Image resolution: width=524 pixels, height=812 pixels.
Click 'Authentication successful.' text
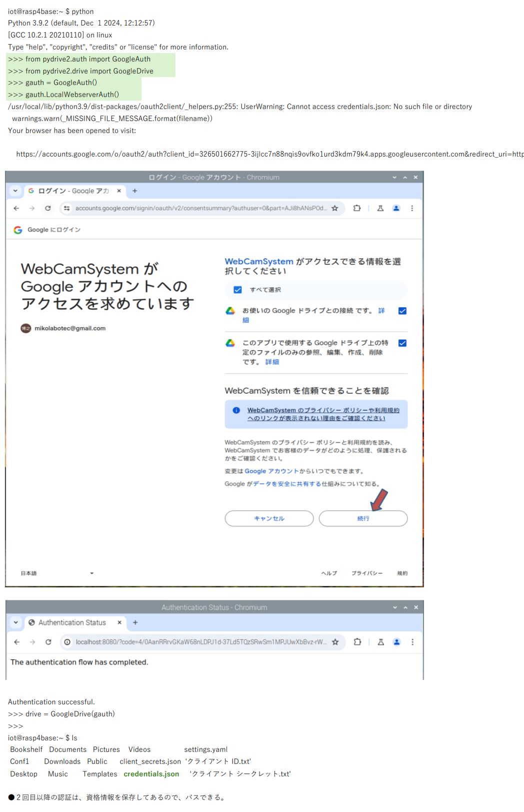click(51, 702)
